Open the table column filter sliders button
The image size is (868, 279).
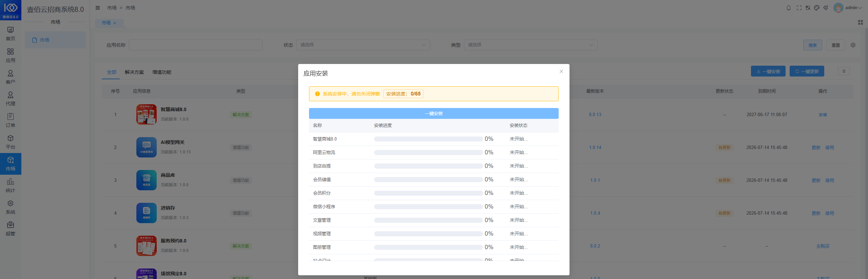click(844, 71)
